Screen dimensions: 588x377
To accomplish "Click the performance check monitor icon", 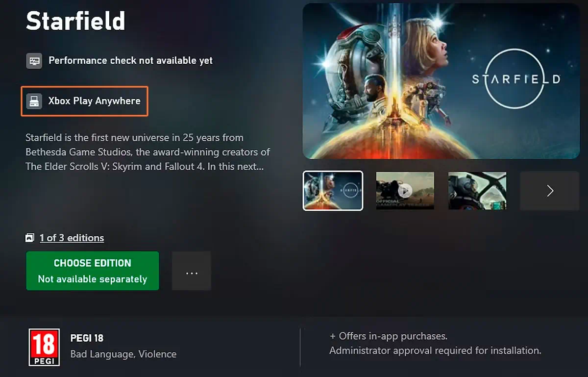I will pos(34,61).
